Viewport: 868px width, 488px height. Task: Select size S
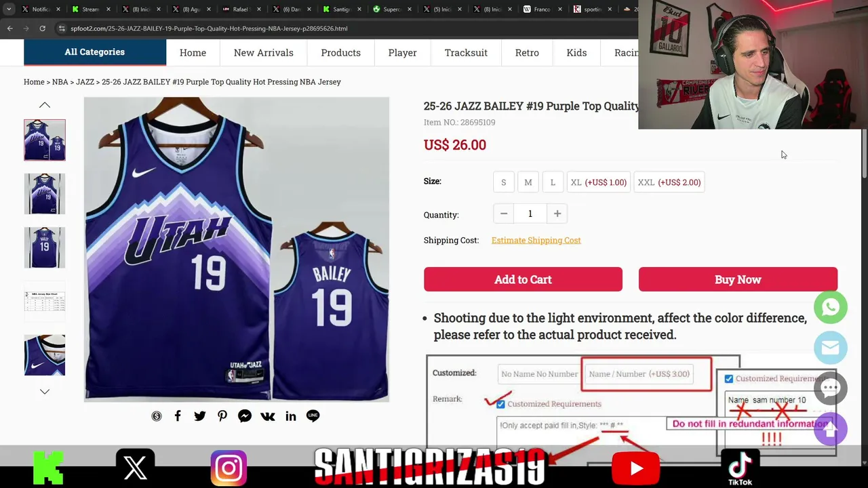(x=503, y=182)
